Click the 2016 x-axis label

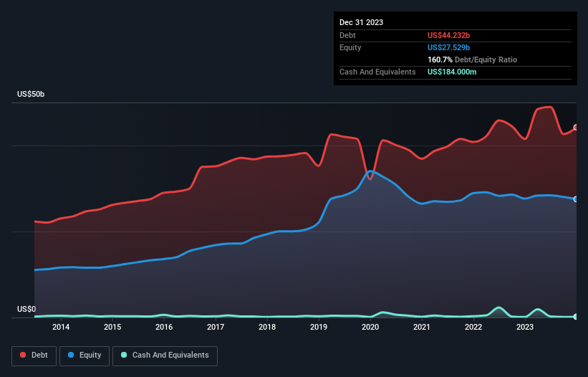pos(164,327)
